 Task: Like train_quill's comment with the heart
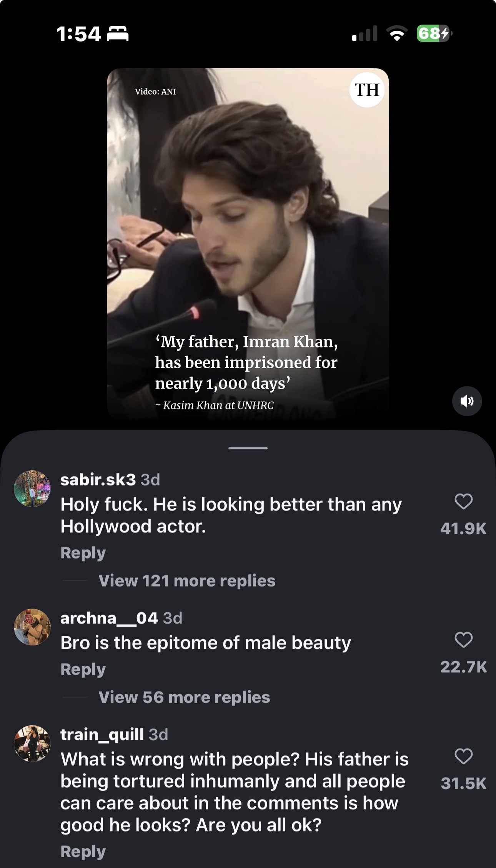463,756
